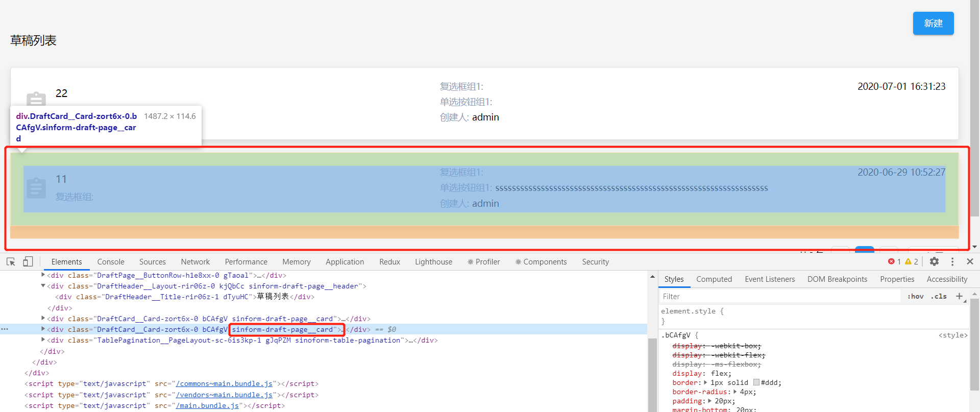
Task: Switch to the Network tab
Action: point(195,262)
